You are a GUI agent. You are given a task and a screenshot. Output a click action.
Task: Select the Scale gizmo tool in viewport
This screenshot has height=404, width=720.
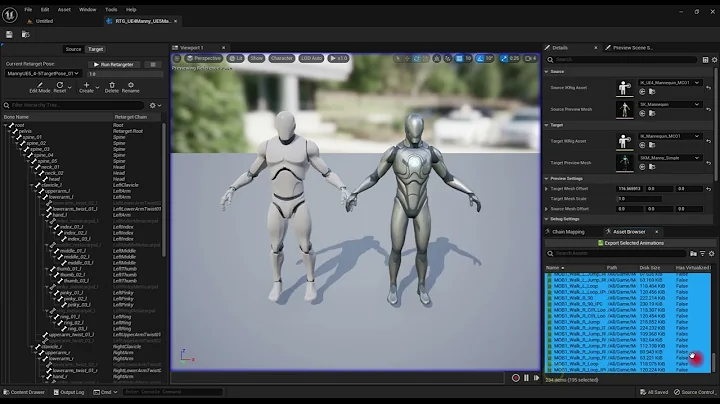[425, 58]
